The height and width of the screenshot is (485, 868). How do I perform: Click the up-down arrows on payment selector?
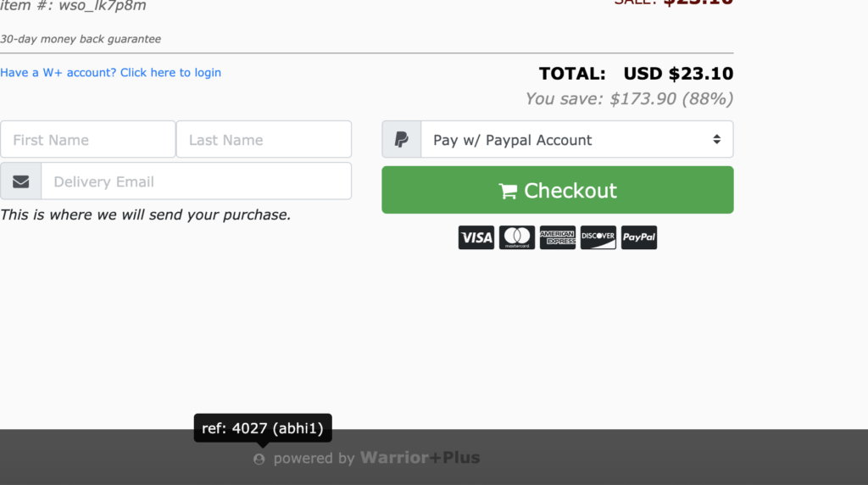[x=717, y=139]
